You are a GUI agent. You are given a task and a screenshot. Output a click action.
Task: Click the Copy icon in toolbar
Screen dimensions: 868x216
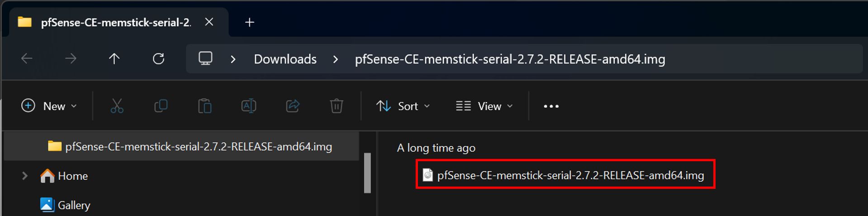161,106
